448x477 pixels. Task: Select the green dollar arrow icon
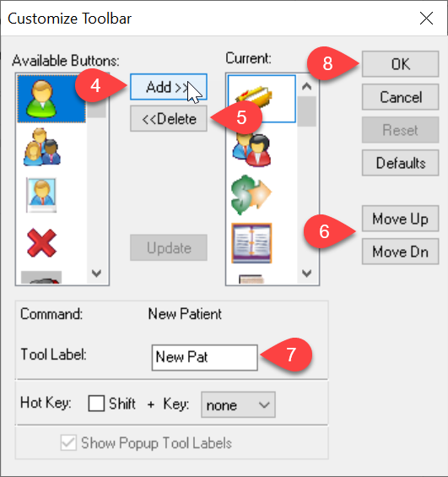pyautogui.click(x=251, y=195)
